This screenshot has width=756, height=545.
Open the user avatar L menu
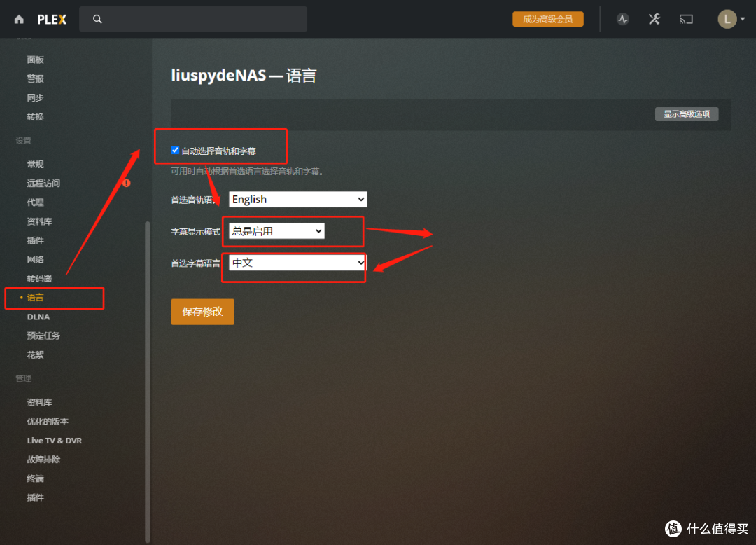coord(727,20)
